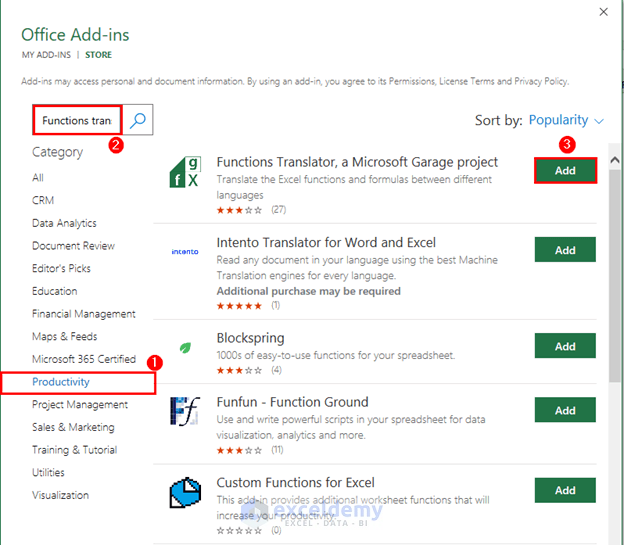
Task: Open the Sort by Popularity dropdown
Action: tap(566, 120)
